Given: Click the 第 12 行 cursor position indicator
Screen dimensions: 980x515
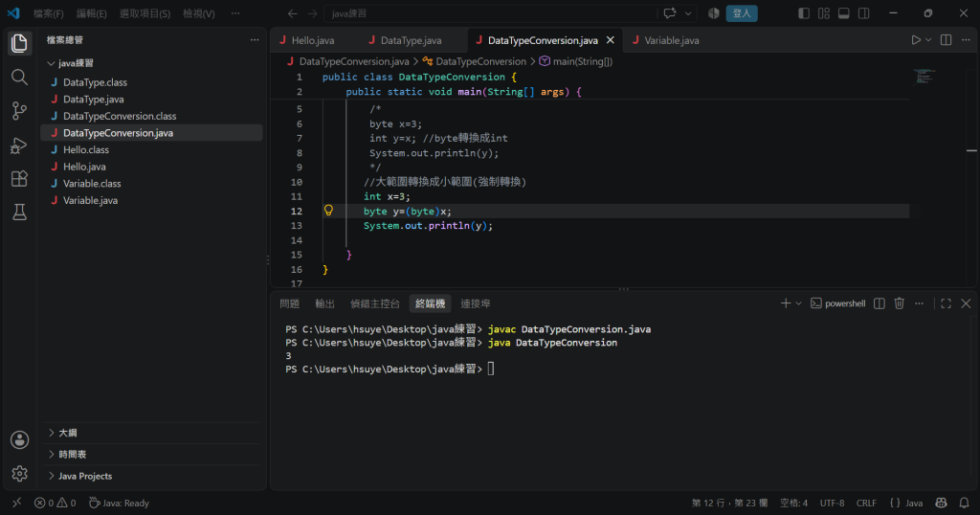Looking at the screenshot, I should (729, 503).
